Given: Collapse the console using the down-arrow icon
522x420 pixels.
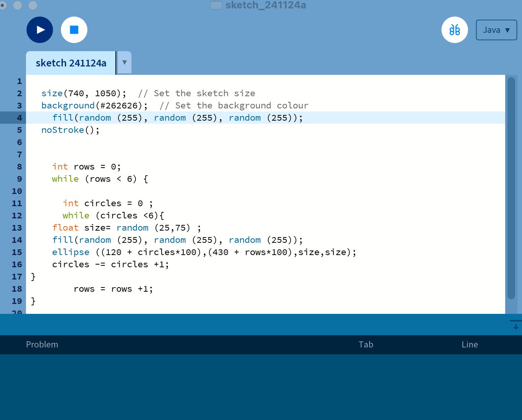Looking at the screenshot, I should coord(516,325).
